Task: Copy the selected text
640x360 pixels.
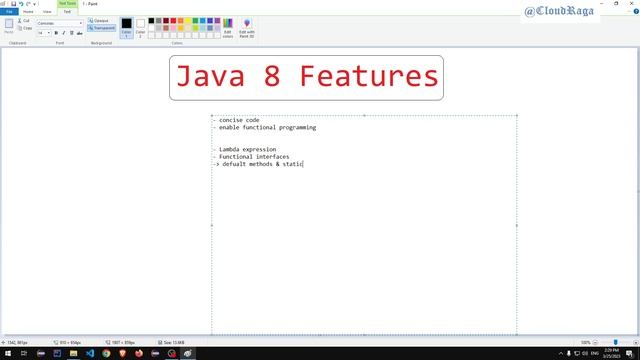Action: click(24, 28)
